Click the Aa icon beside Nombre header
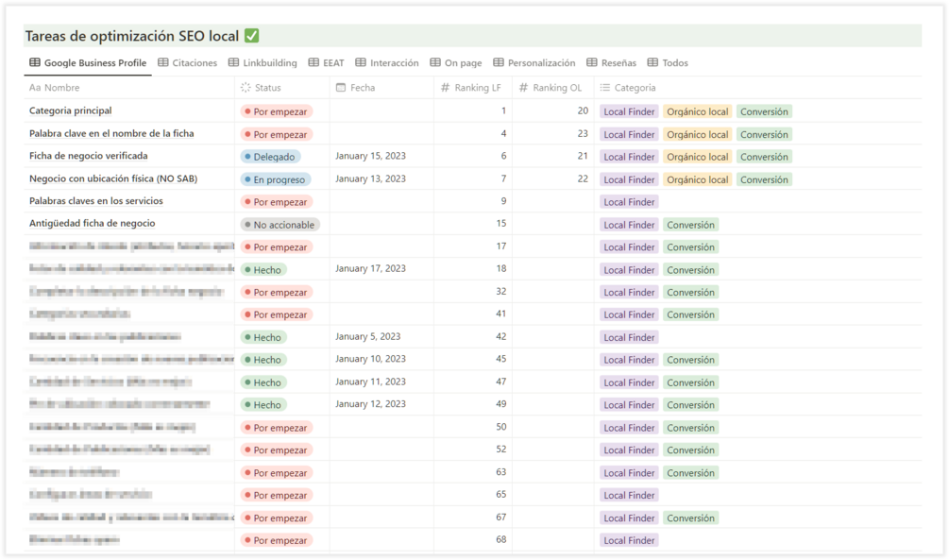This screenshot has width=949, height=560. (x=35, y=88)
